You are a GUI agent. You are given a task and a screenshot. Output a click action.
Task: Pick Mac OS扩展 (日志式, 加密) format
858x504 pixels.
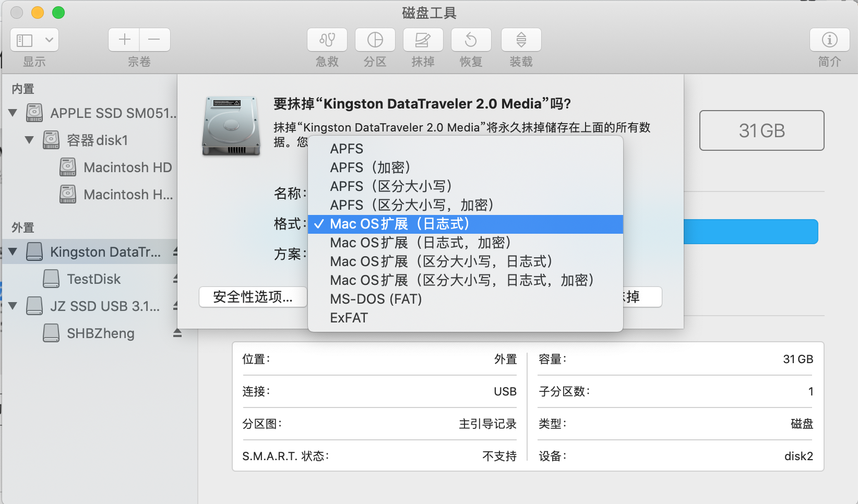click(421, 243)
